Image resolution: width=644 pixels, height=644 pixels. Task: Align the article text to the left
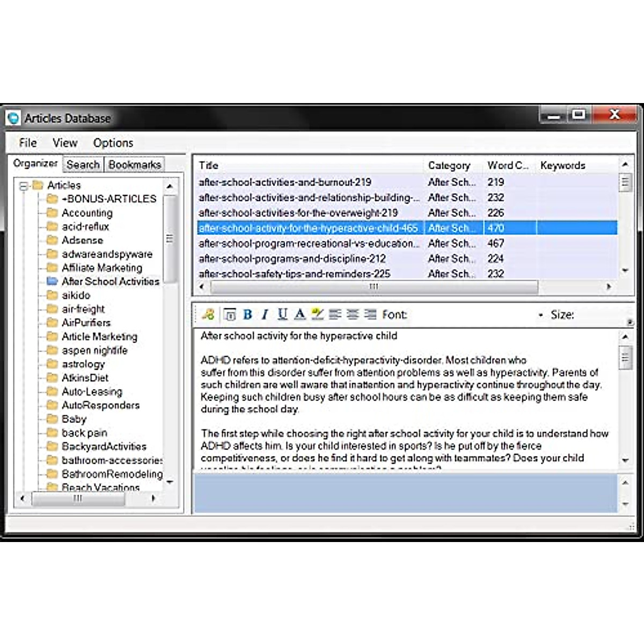336,315
